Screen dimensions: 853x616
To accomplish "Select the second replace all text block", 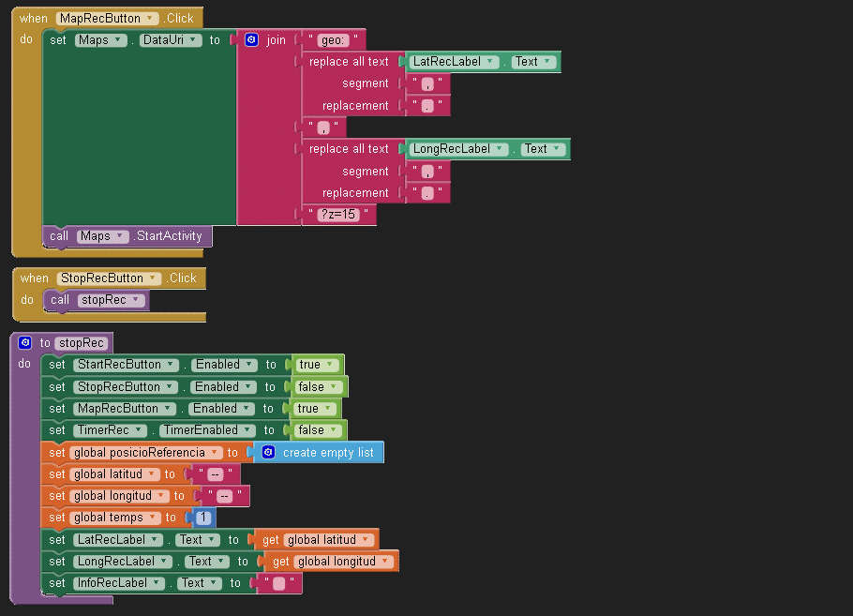I will [x=349, y=149].
